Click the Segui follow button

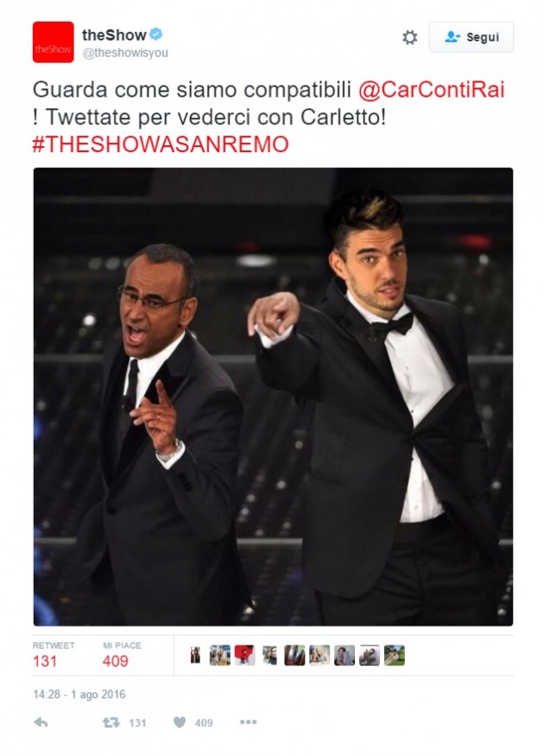click(471, 37)
